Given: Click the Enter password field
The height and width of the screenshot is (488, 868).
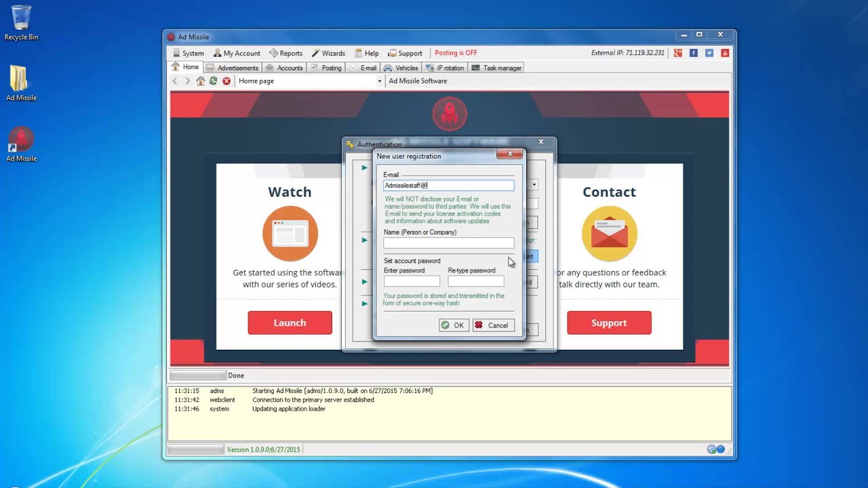Looking at the screenshot, I should click(412, 281).
